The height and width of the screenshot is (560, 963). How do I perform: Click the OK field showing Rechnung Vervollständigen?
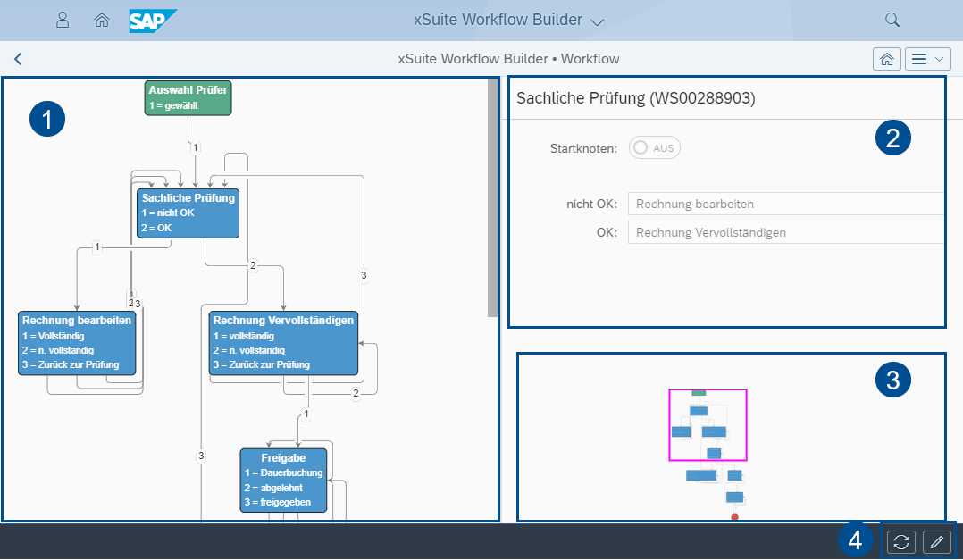click(x=784, y=231)
